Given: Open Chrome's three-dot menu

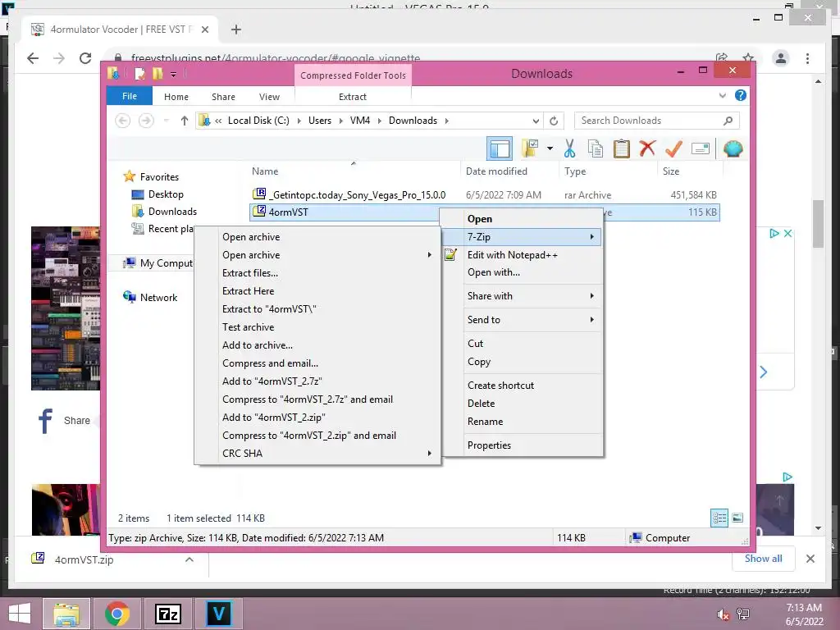Looking at the screenshot, I should (807, 58).
